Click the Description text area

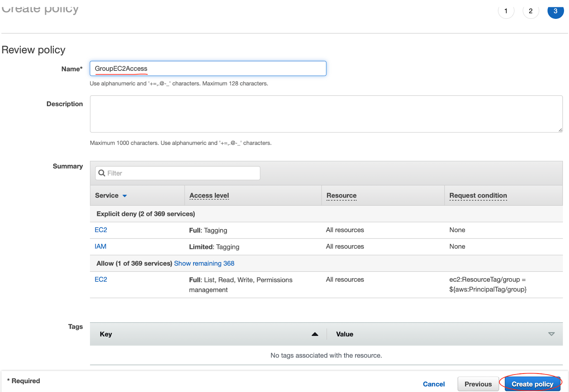pyautogui.click(x=326, y=114)
